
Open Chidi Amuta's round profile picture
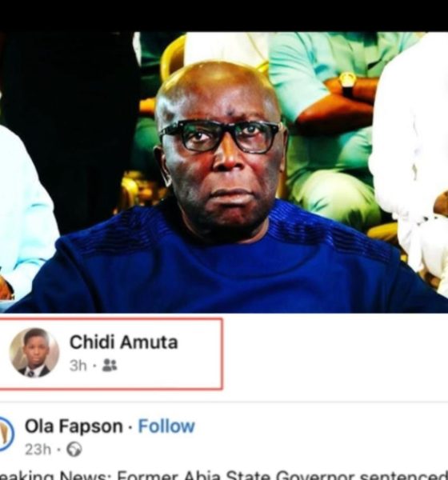34,353
